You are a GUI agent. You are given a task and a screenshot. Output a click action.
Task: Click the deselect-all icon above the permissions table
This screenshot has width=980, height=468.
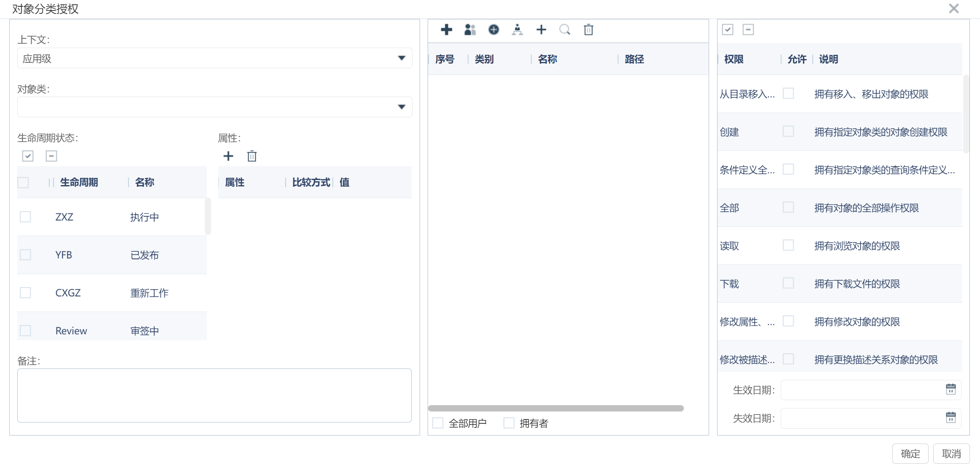[x=748, y=30]
